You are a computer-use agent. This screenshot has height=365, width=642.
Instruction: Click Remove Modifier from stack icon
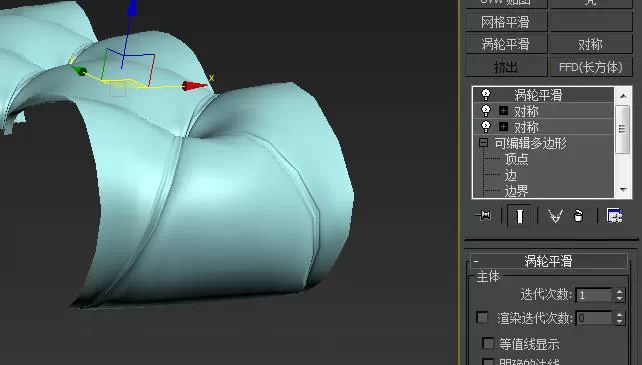pyautogui.click(x=578, y=215)
